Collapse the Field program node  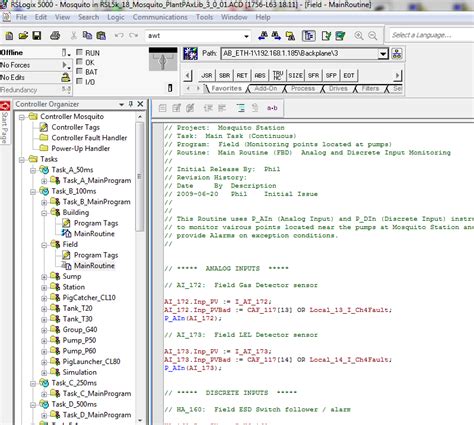point(44,245)
